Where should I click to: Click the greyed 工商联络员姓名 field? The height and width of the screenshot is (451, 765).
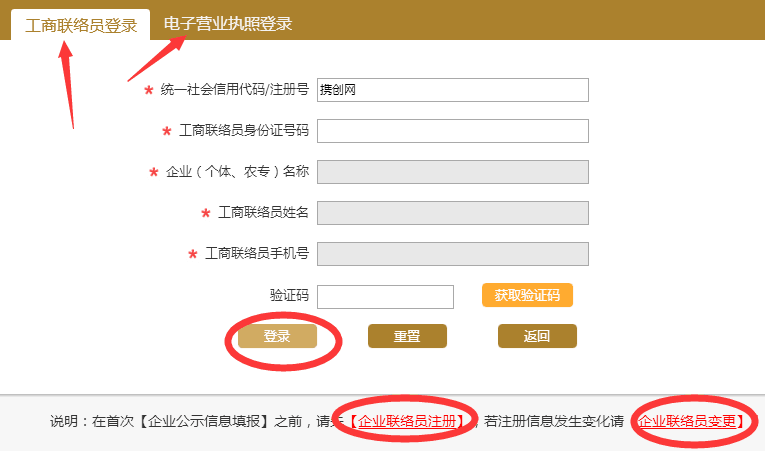452,213
